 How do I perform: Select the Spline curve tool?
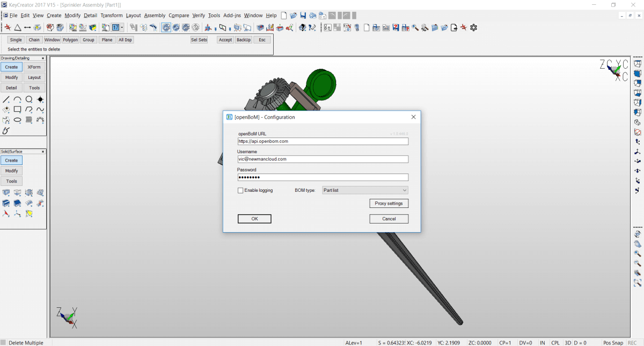40,110
